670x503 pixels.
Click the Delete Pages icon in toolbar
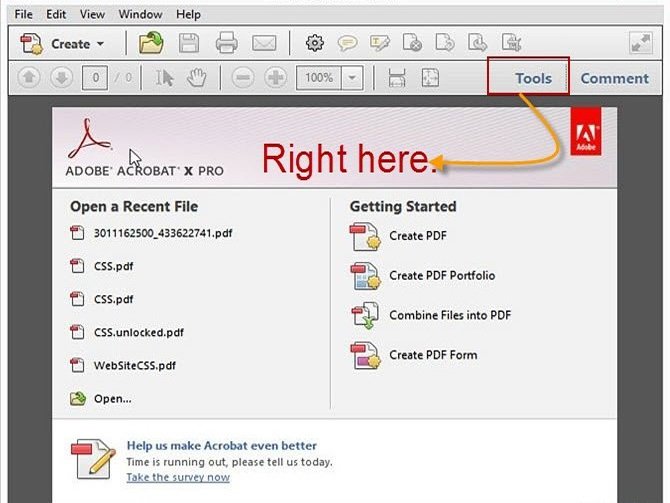412,43
